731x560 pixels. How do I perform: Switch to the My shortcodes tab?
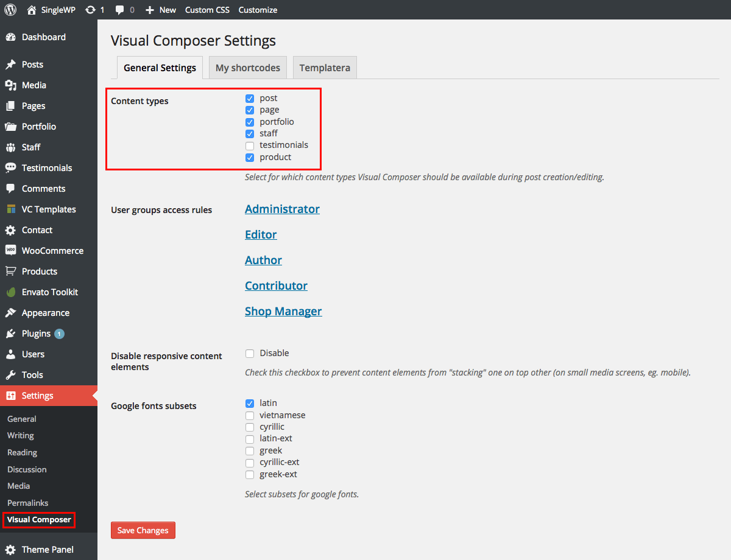[247, 68]
